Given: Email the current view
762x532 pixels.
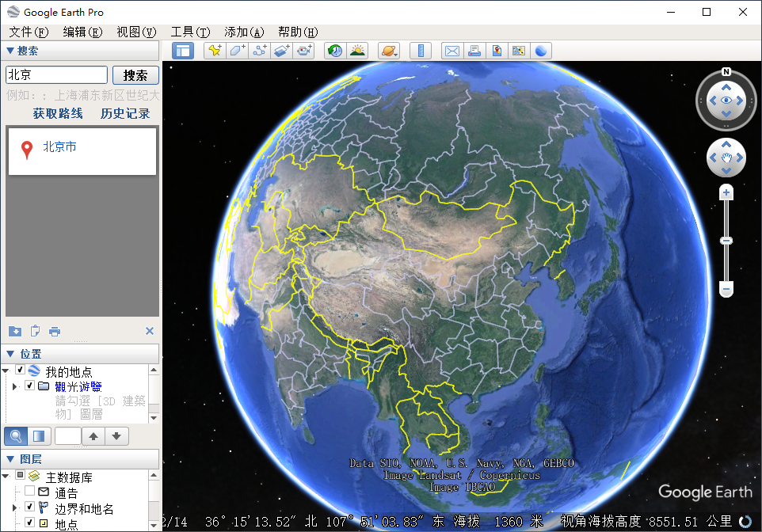Looking at the screenshot, I should 452,51.
